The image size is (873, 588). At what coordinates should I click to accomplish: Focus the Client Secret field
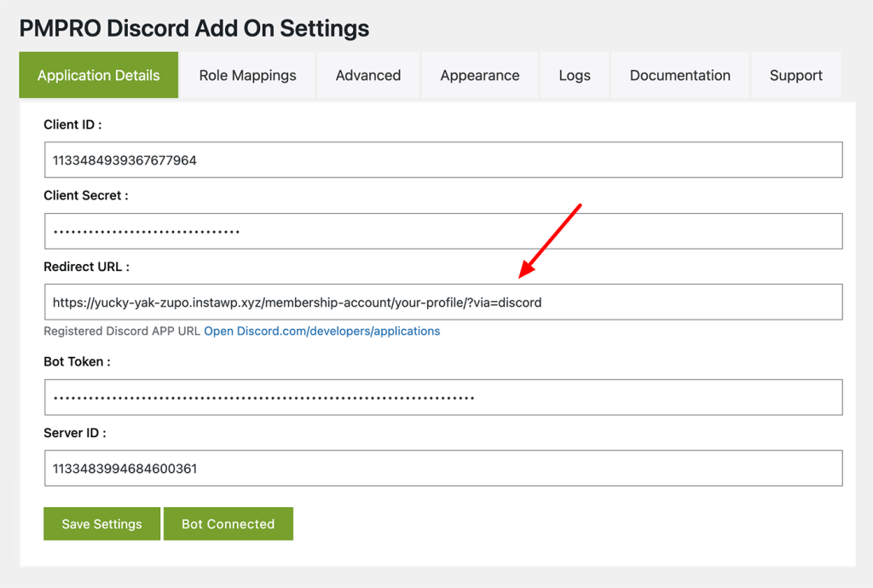443,231
